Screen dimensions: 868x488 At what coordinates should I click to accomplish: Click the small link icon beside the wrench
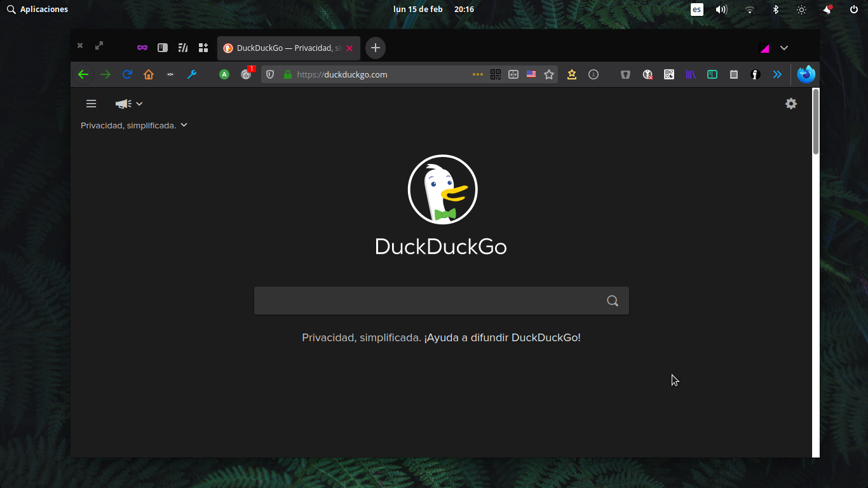[170, 74]
